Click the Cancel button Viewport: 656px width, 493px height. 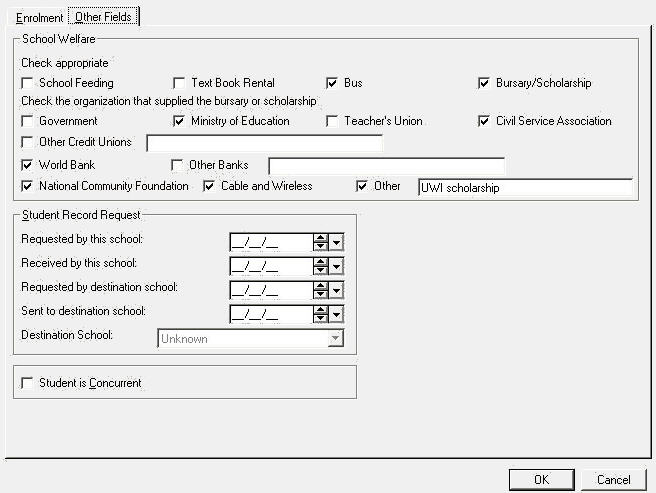pos(614,479)
